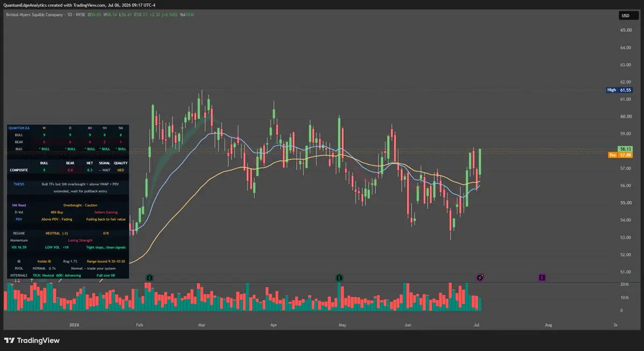Click the 5M timeframe column header
This screenshot has width=644, height=351.
pyautogui.click(x=121, y=128)
